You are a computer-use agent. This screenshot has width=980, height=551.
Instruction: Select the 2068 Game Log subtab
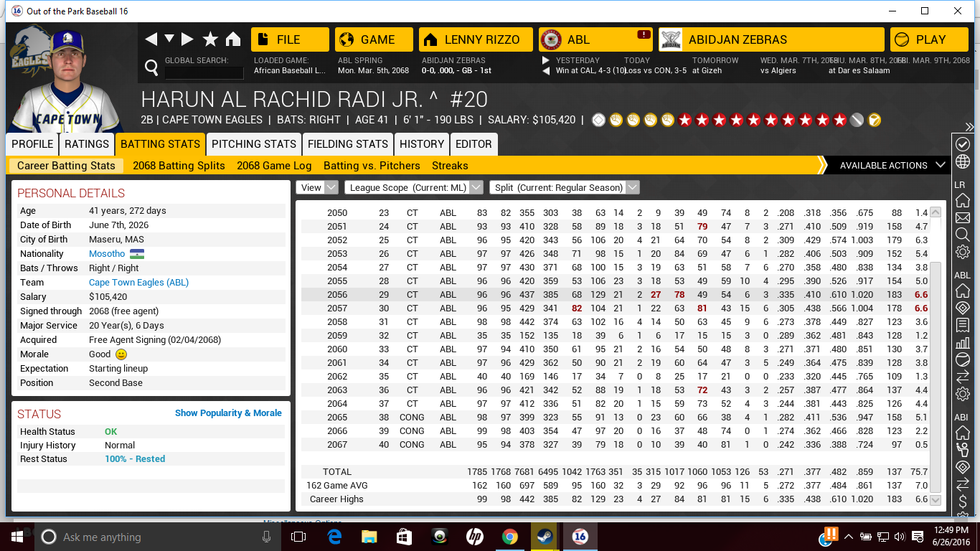pos(274,166)
